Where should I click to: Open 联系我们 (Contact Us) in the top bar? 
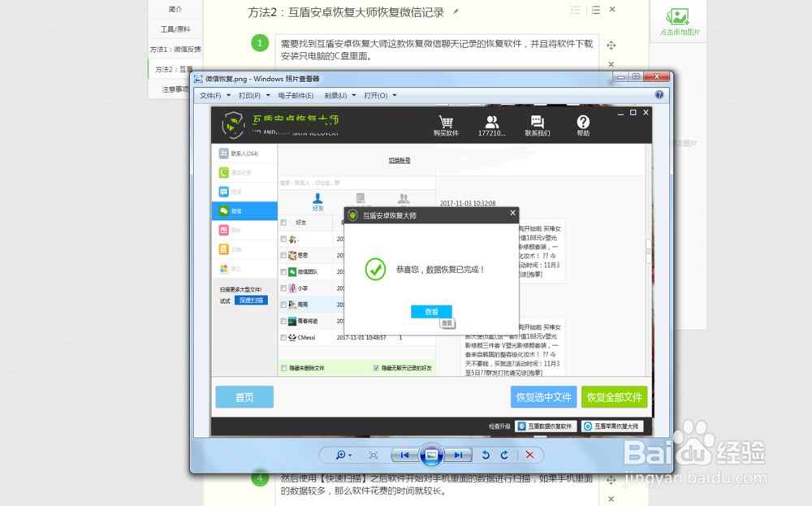(x=537, y=123)
